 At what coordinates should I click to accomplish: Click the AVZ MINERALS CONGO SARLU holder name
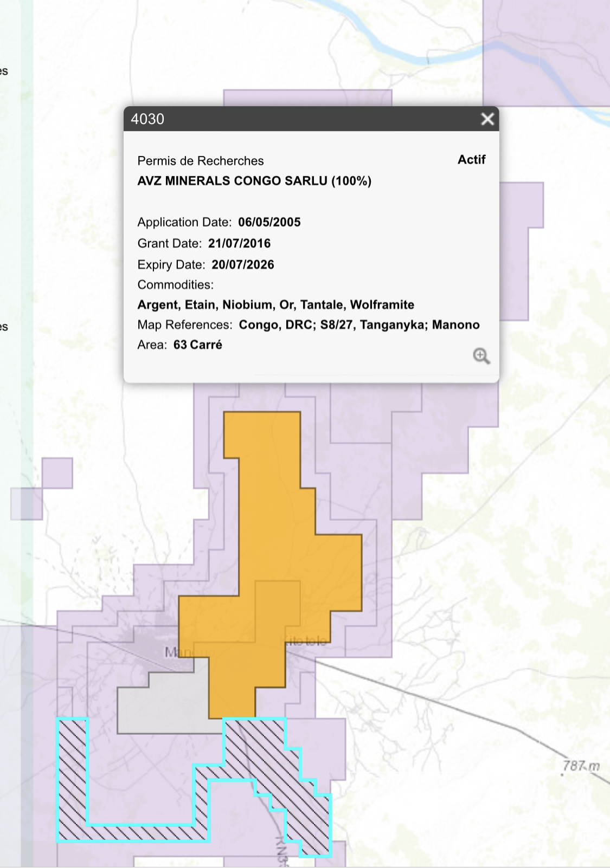coord(254,181)
